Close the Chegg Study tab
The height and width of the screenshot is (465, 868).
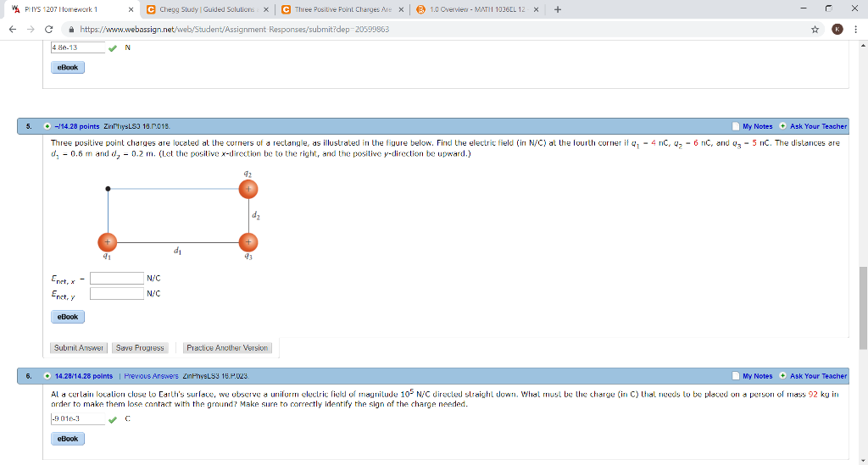[x=265, y=9]
